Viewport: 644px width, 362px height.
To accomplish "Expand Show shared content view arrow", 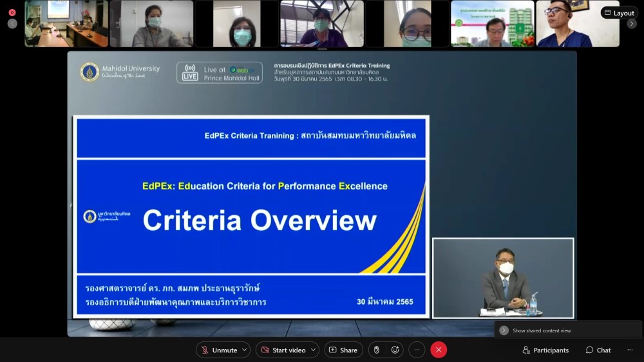I will click(504, 330).
